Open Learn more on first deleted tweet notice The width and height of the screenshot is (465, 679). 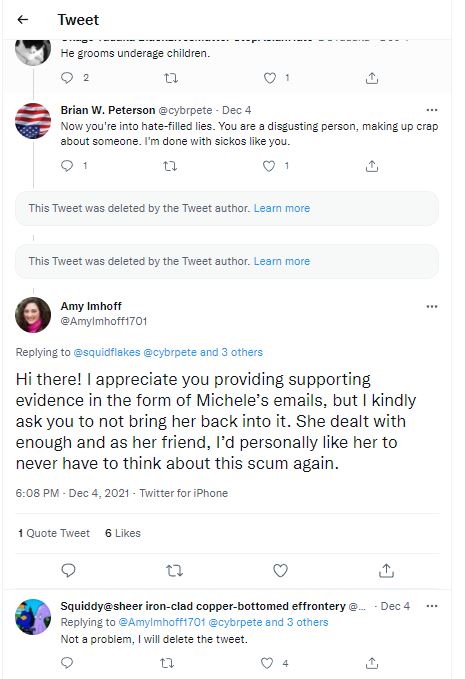[x=282, y=208]
